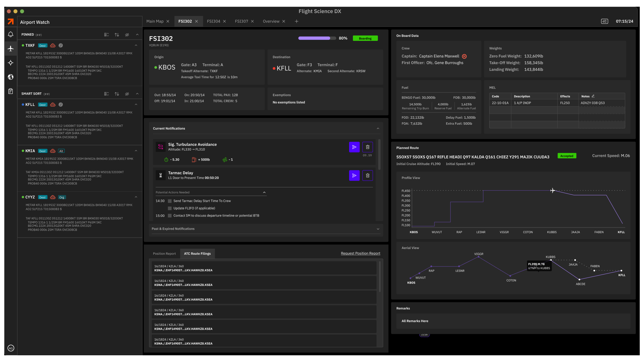Click the Accepted route status badge

tap(567, 156)
